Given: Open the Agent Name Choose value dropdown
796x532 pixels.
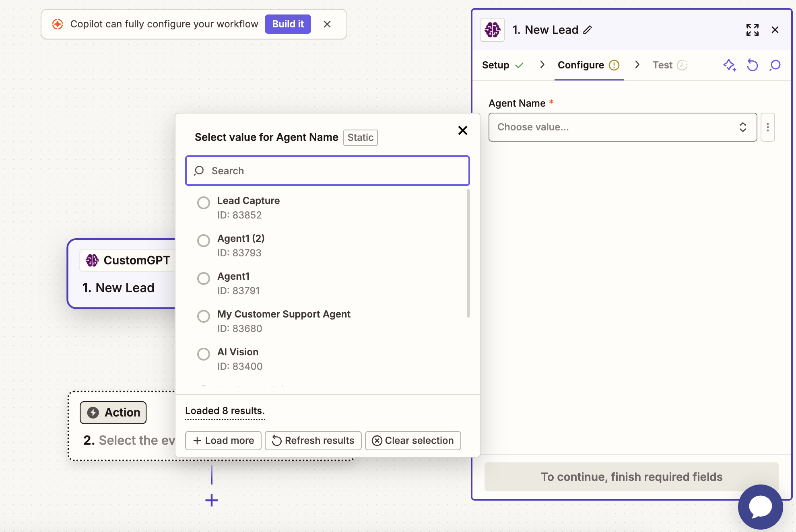Looking at the screenshot, I should click(x=622, y=127).
